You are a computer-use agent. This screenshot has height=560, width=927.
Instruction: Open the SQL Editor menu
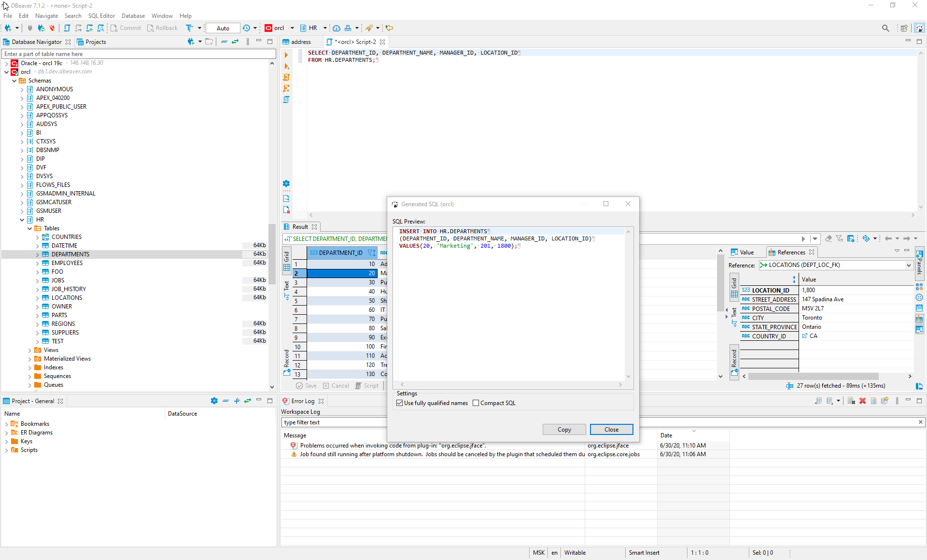101,15
